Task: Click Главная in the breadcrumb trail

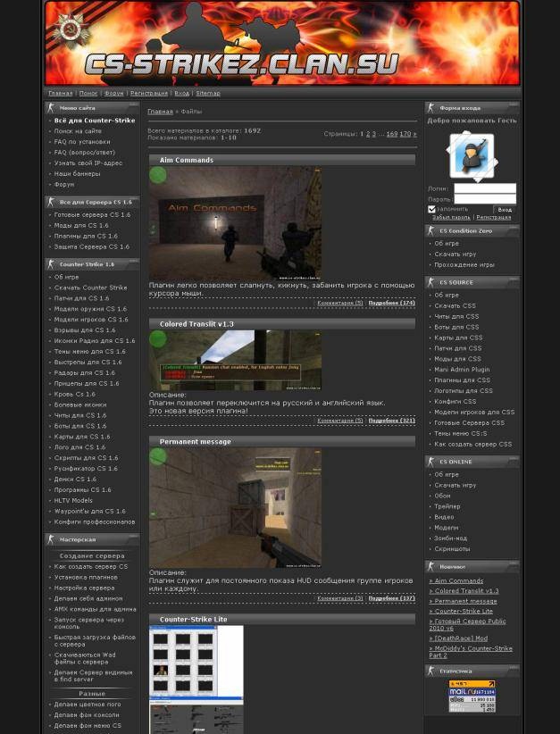Action: pyautogui.click(x=160, y=112)
